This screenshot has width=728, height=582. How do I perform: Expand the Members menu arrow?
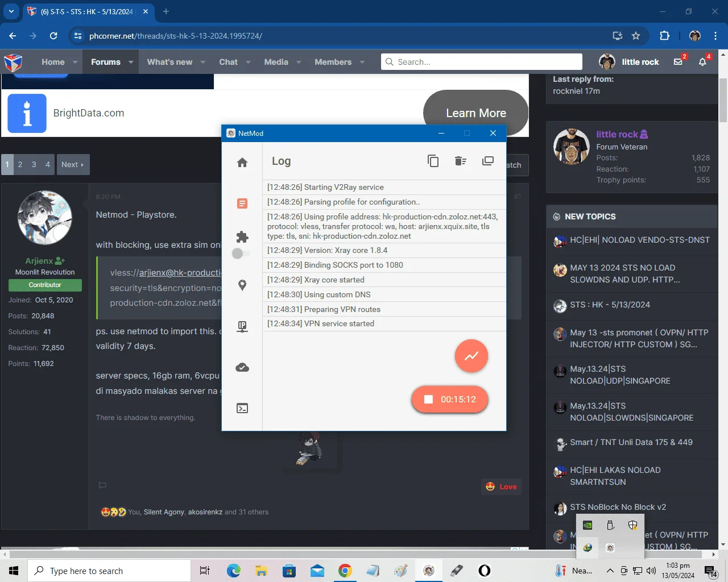362,62
